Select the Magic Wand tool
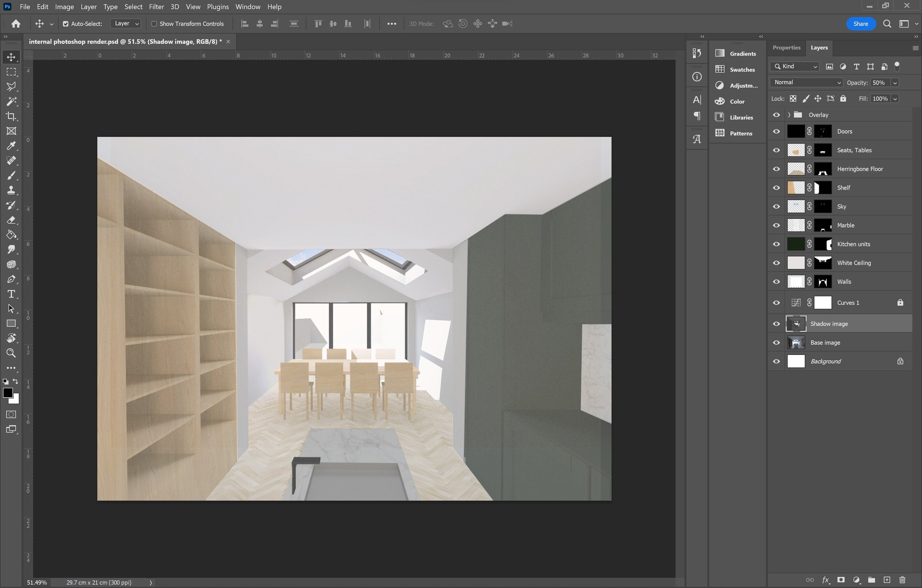This screenshot has width=922, height=588. (11, 101)
